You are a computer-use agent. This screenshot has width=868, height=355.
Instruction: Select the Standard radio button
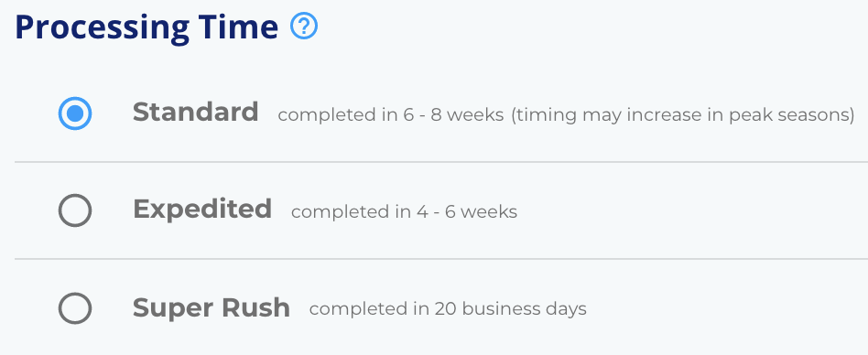point(75,113)
